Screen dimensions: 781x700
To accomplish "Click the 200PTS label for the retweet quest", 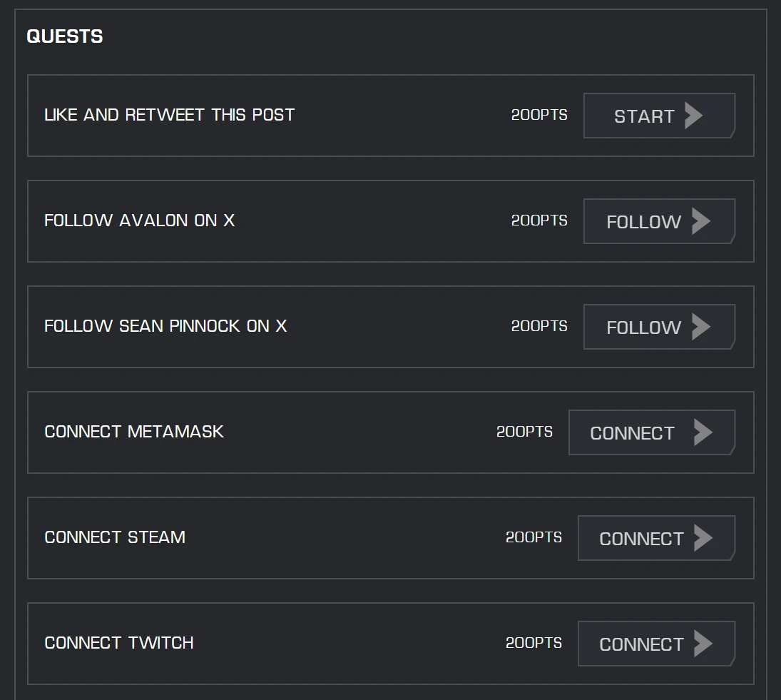I will click(x=539, y=115).
